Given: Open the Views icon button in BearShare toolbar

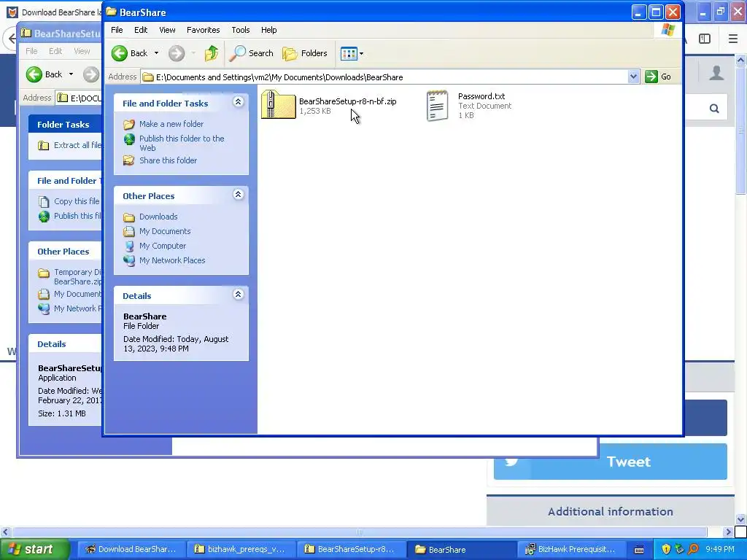Looking at the screenshot, I should click(349, 53).
